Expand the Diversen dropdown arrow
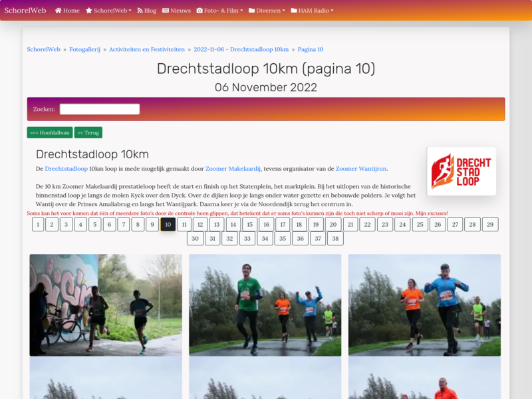This screenshot has width=532, height=399. 284,11
